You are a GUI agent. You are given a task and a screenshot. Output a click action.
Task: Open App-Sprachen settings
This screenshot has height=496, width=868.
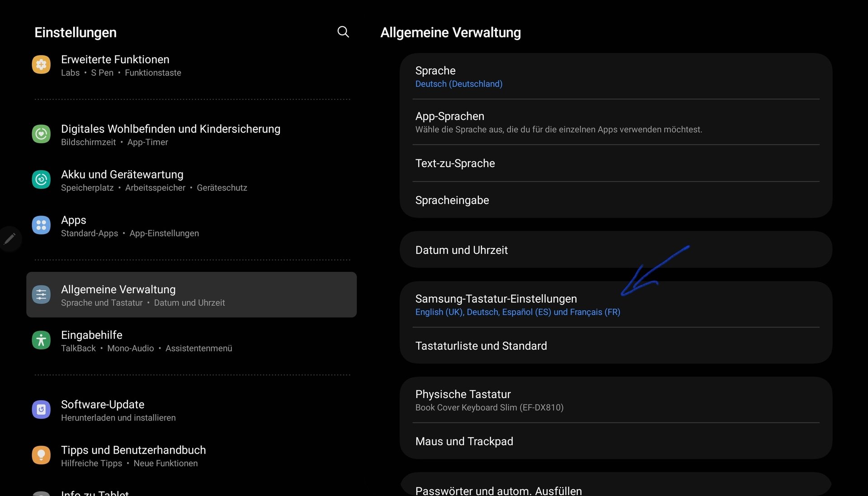pos(616,122)
